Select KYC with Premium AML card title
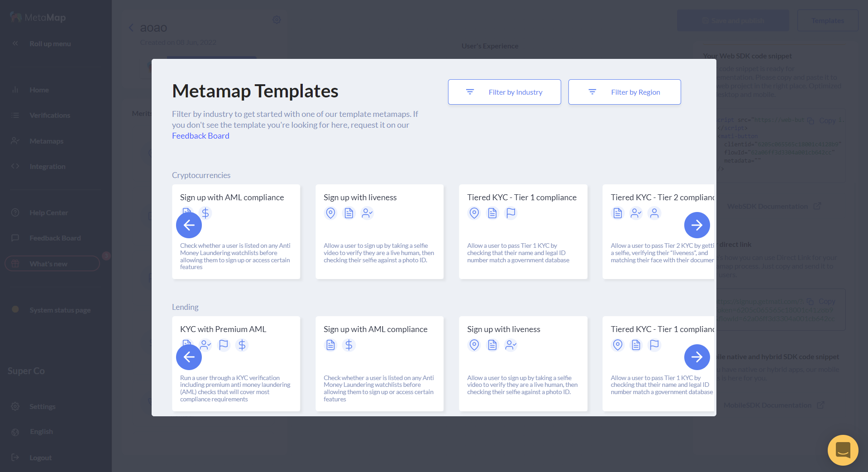The image size is (868, 472). [x=223, y=329]
